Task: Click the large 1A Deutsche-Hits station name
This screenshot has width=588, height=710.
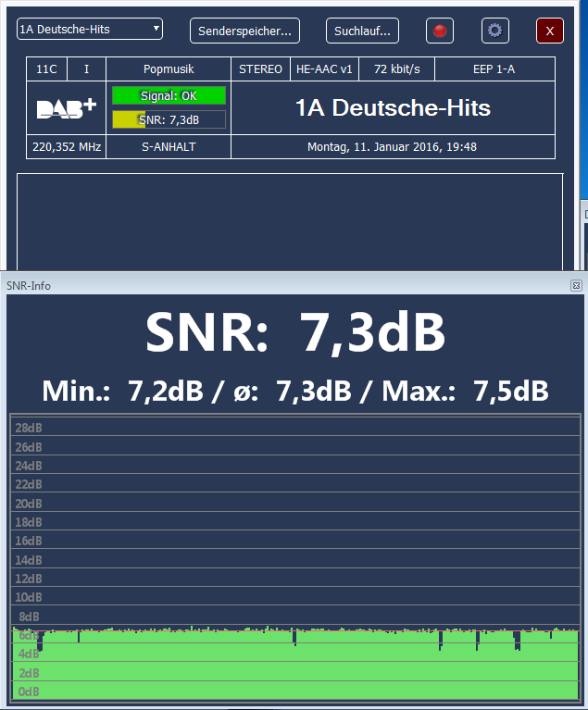Action: pyautogui.click(x=393, y=108)
